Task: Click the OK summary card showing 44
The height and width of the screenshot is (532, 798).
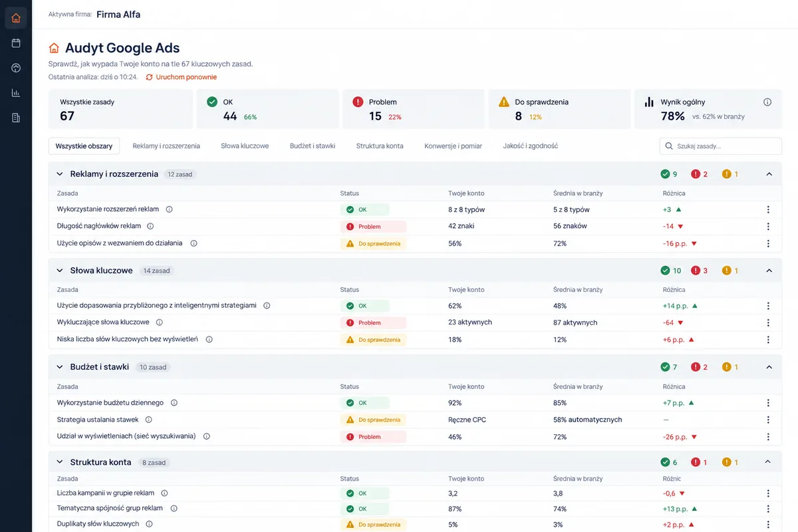Action: click(267, 109)
